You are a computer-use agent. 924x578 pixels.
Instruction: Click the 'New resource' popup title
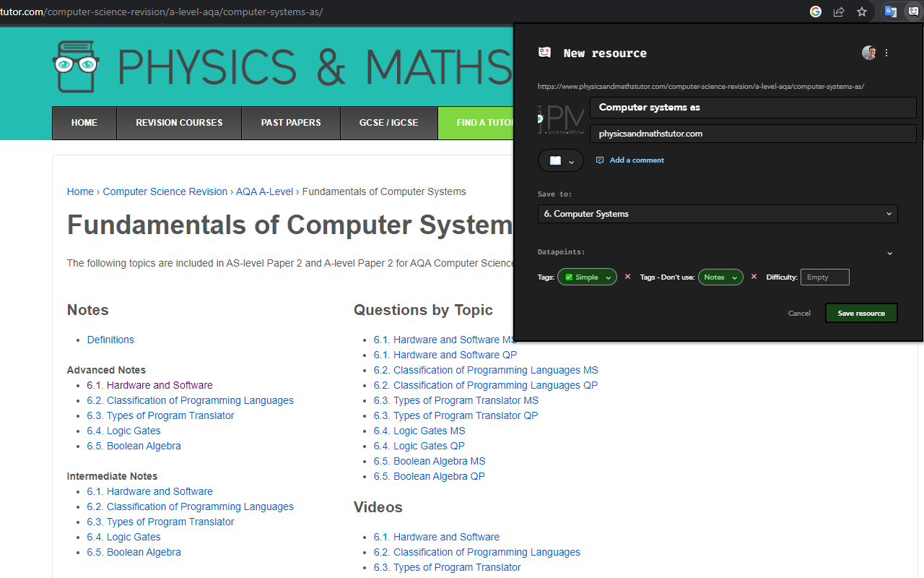click(x=605, y=53)
